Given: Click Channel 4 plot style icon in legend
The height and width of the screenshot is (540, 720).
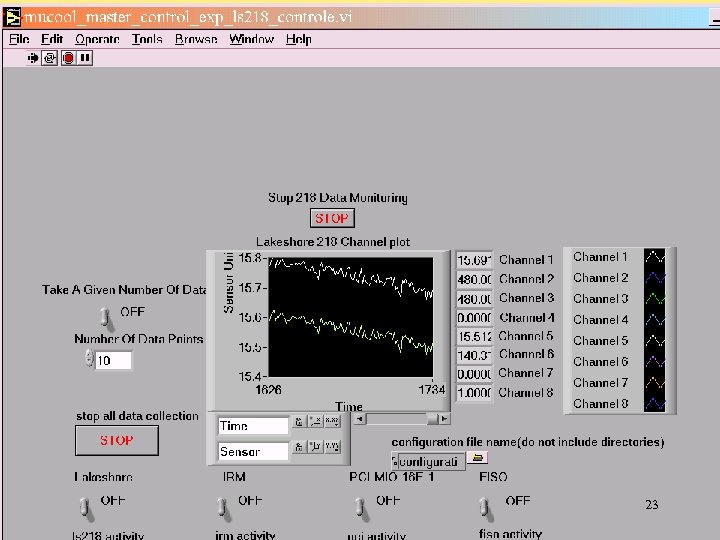Looking at the screenshot, I should tap(655, 320).
